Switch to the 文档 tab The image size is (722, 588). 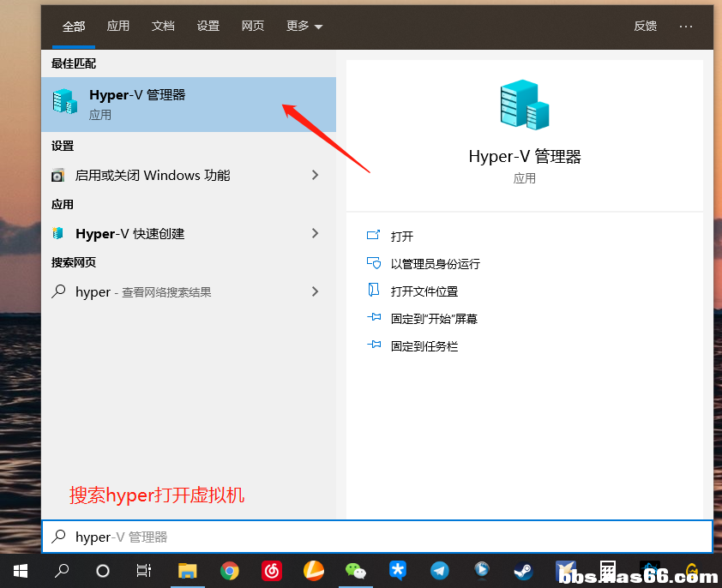coord(163,26)
